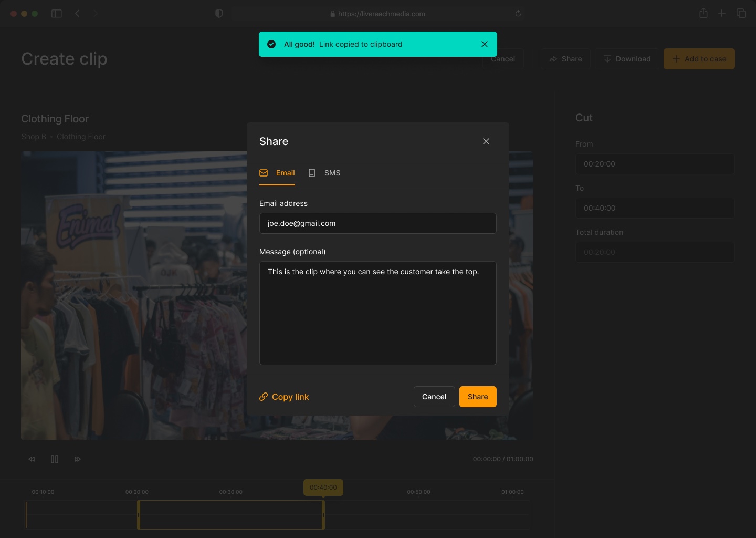This screenshot has height=538, width=756.
Task: Click the browser sidebar toggle icon
Action: 57,14
